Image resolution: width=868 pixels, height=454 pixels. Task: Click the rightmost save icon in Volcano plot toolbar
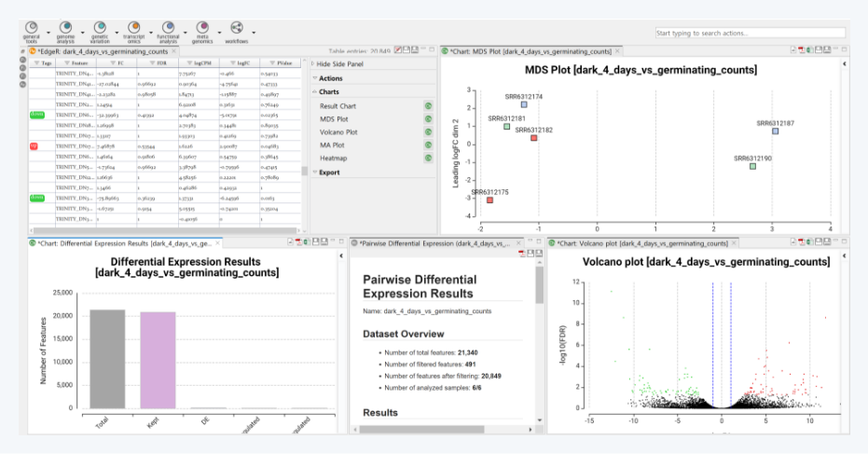pos(827,242)
